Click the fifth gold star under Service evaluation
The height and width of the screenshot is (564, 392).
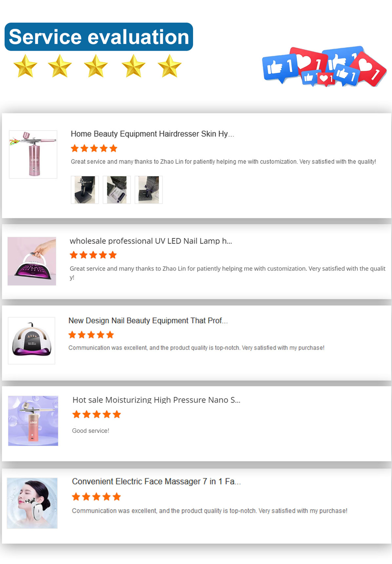pos(169,66)
